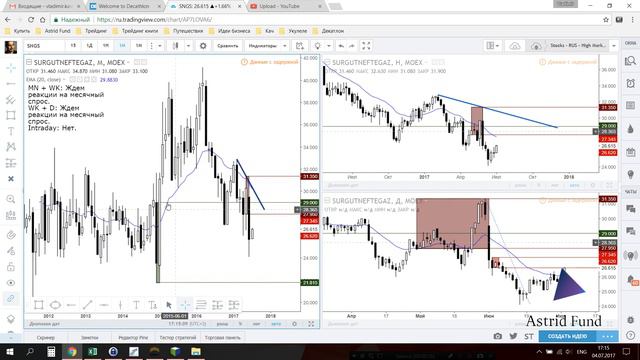Viewport: 640px width, 360px height.
Task: Toggle лог scale on left chart
Action: 256,324
